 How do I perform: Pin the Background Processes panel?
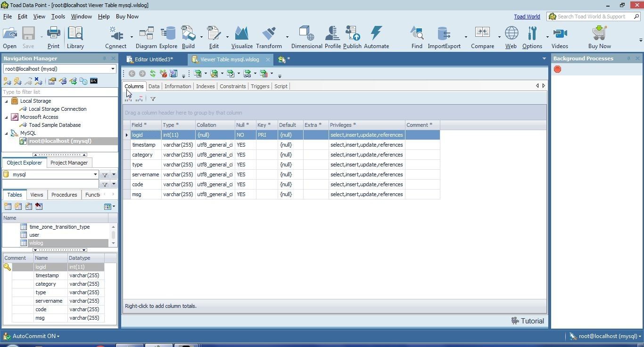tap(628, 58)
